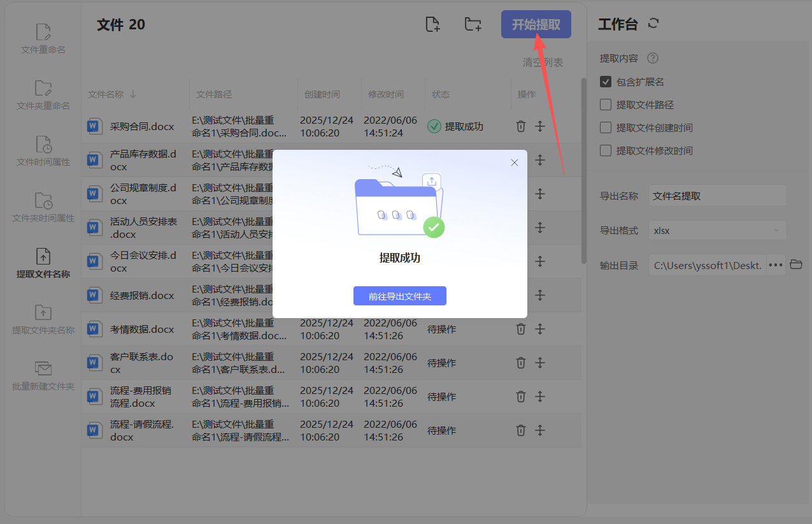Click the move icon for 活动人员安排表.docx row
Viewport: 812px width, 524px height.
[540, 228]
